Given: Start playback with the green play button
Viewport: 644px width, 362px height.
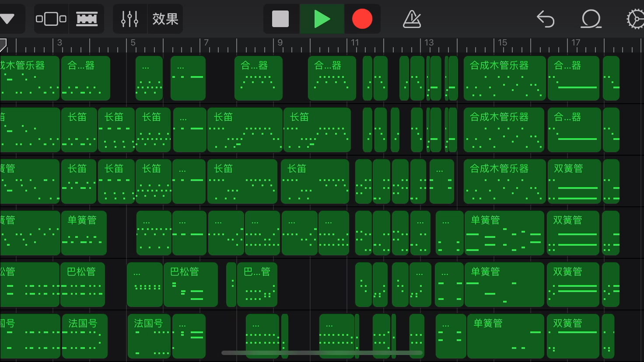Looking at the screenshot, I should tap(322, 19).
